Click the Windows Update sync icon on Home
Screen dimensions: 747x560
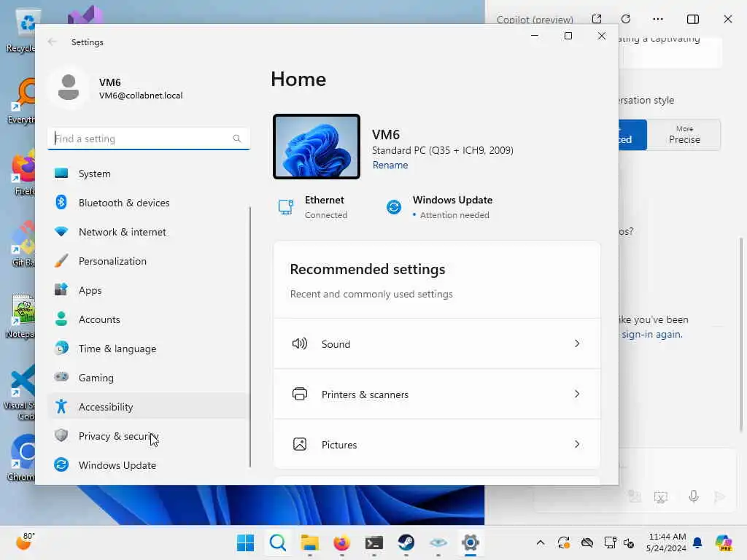point(394,207)
